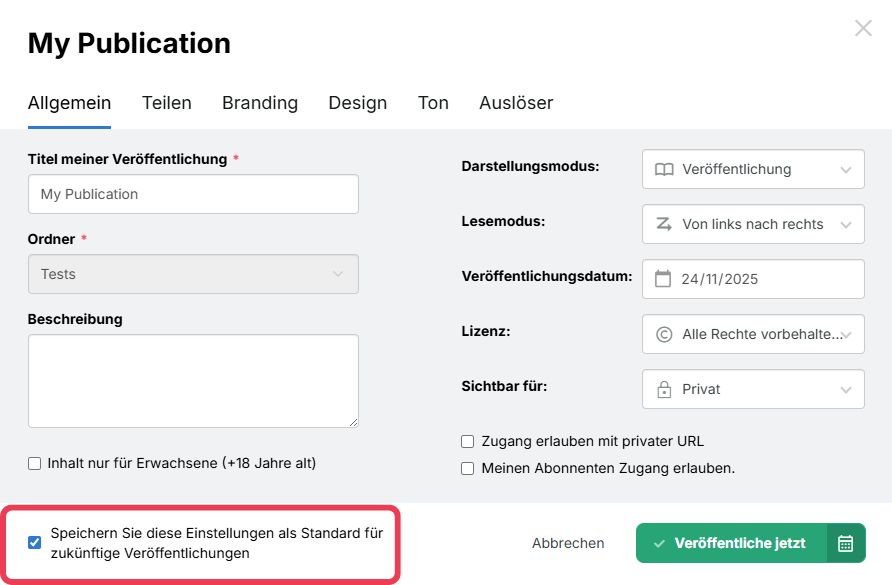Click the Abbrechen button

point(568,543)
